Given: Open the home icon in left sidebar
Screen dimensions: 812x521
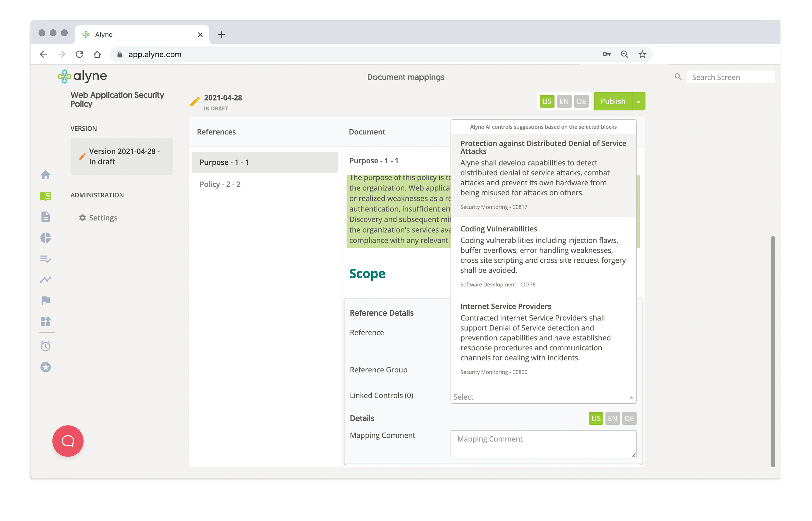Looking at the screenshot, I should [x=46, y=175].
